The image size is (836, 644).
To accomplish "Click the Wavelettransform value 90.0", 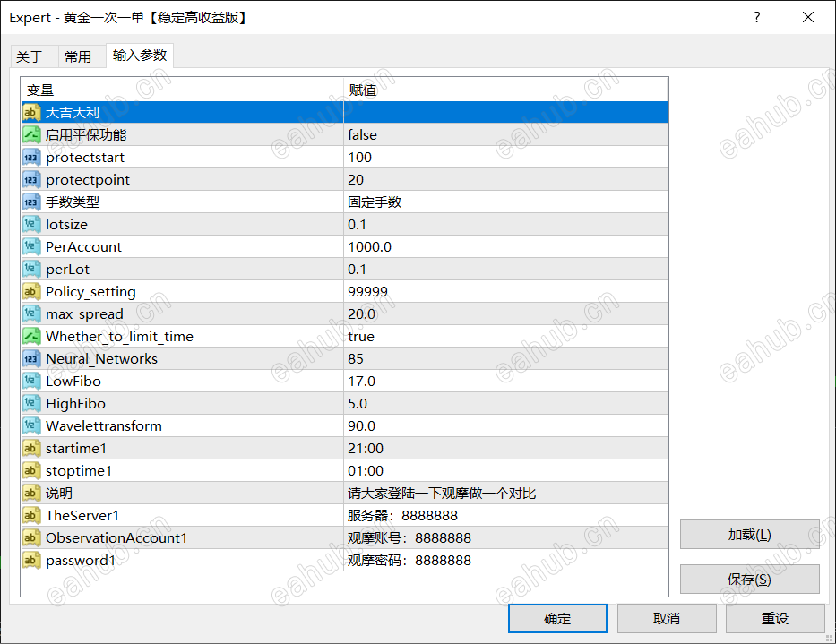I will click(x=361, y=426).
